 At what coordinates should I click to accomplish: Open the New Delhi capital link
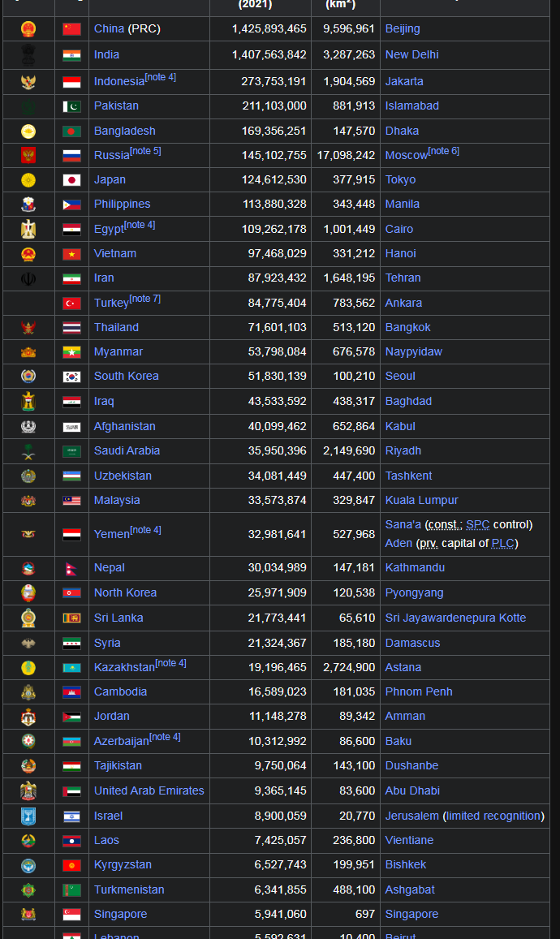[411, 54]
